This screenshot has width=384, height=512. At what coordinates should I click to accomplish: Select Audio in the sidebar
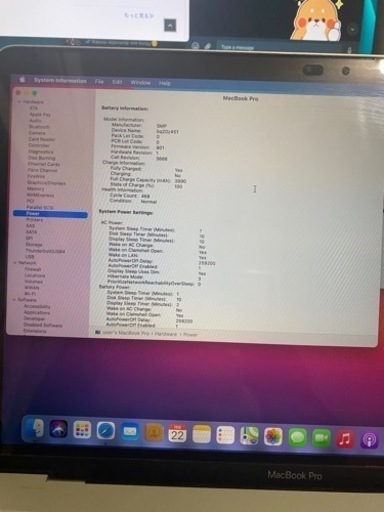pyautogui.click(x=35, y=120)
